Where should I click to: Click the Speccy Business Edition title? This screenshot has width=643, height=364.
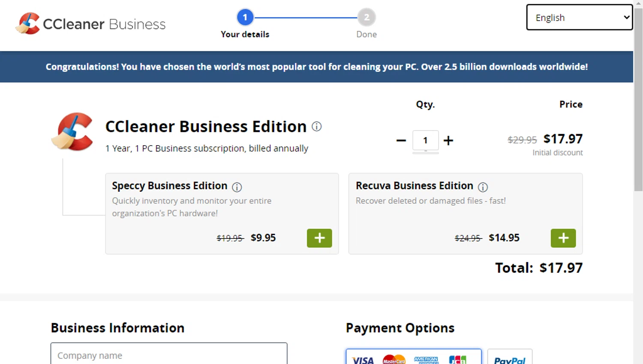(x=170, y=186)
